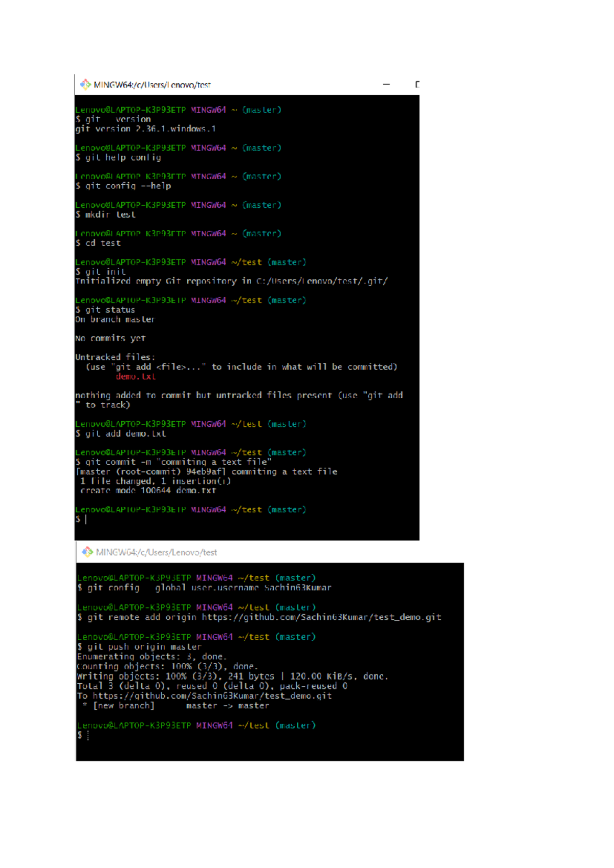Click the Git Bash icon in the upper terminal title bar
The image size is (614, 868).
(x=85, y=84)
